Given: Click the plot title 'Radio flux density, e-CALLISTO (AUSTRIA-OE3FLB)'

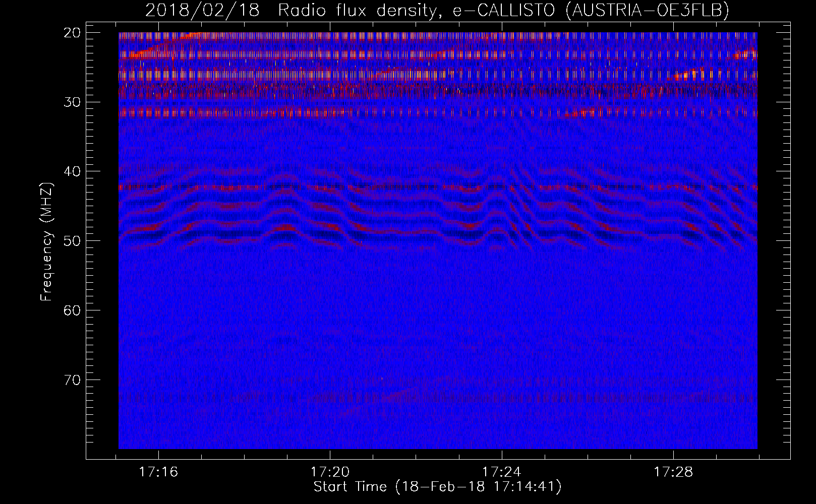Looking at the screenshot, I should click(503, 10).
